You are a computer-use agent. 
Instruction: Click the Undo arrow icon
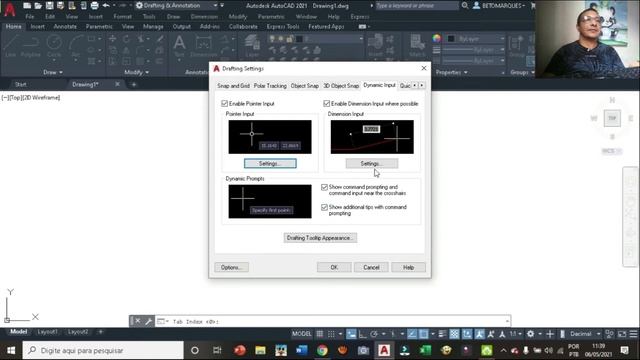106,6
